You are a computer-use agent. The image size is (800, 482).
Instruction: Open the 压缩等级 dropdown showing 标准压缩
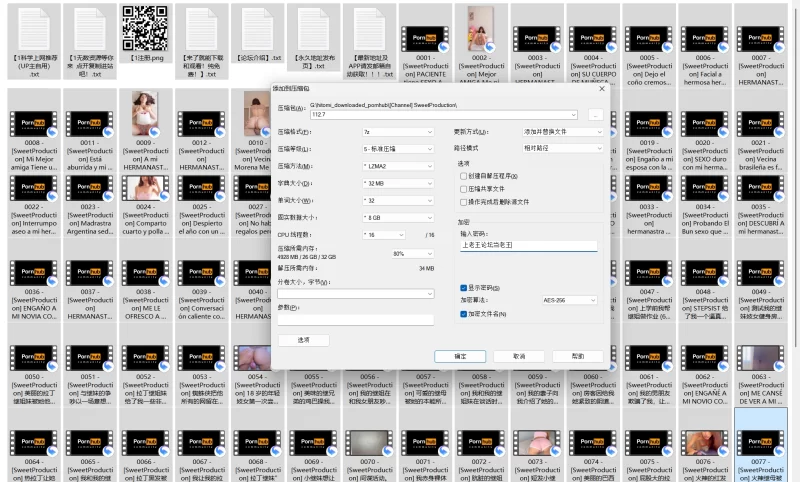398,149
